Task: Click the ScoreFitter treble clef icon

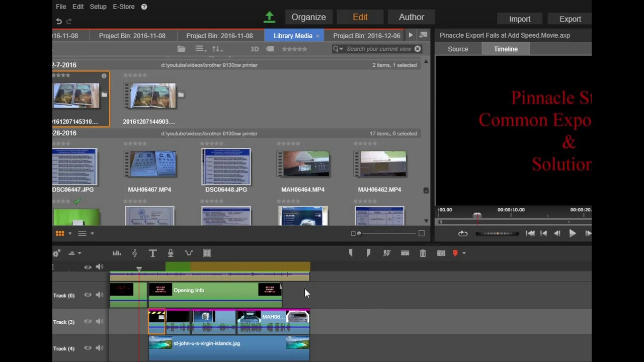Action: (x=134, y=253)
